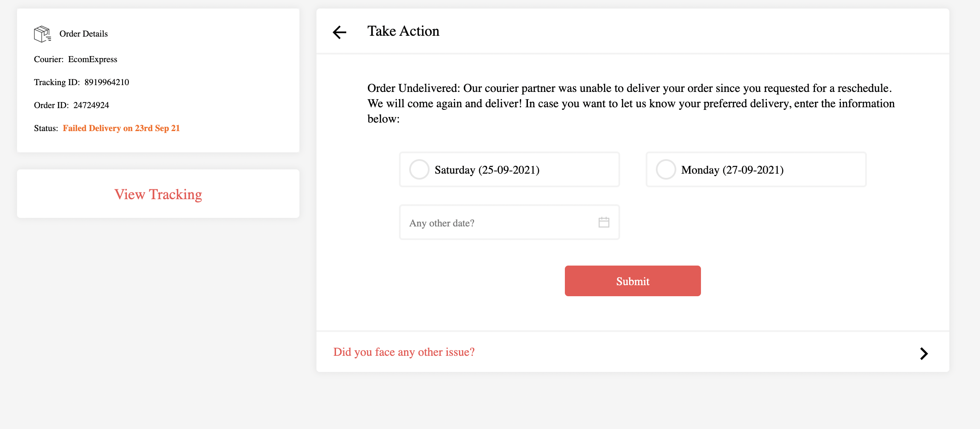Submit the reschedule request
The image size is (980, 429).
coord(633,281)
